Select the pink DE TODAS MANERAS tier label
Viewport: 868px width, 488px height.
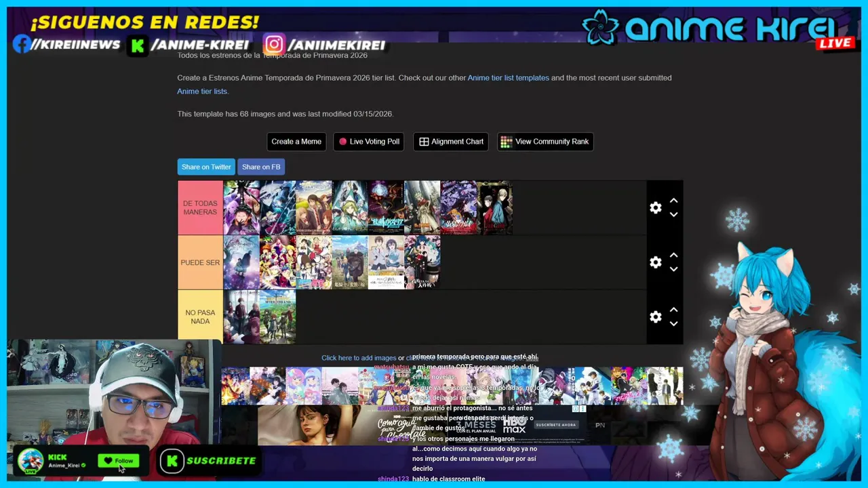[x=200, y=208]
